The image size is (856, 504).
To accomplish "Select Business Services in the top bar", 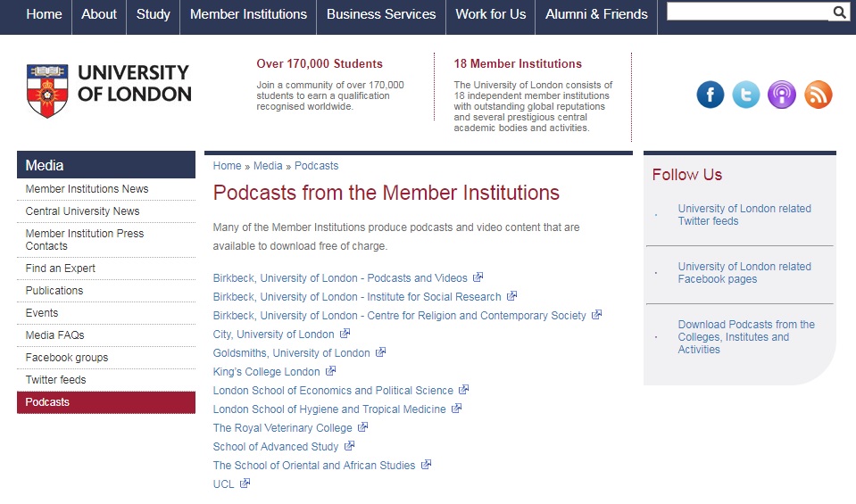I will [381, 14].
